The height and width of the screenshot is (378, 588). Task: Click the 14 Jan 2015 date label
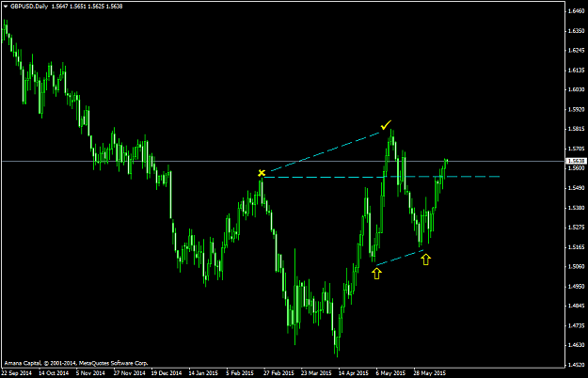coord(203,373)
